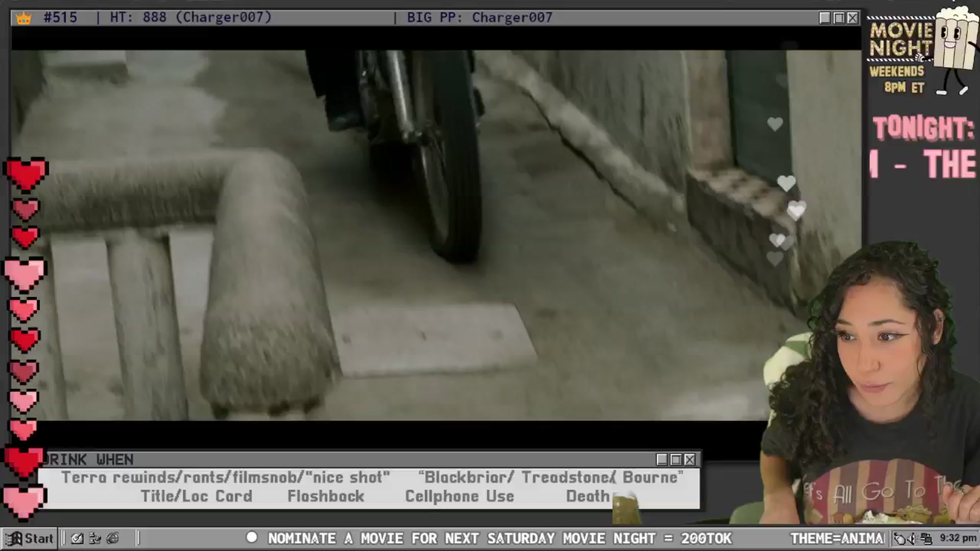Open the Start menu button
This screenshot has height=551, width=980.
30,538
